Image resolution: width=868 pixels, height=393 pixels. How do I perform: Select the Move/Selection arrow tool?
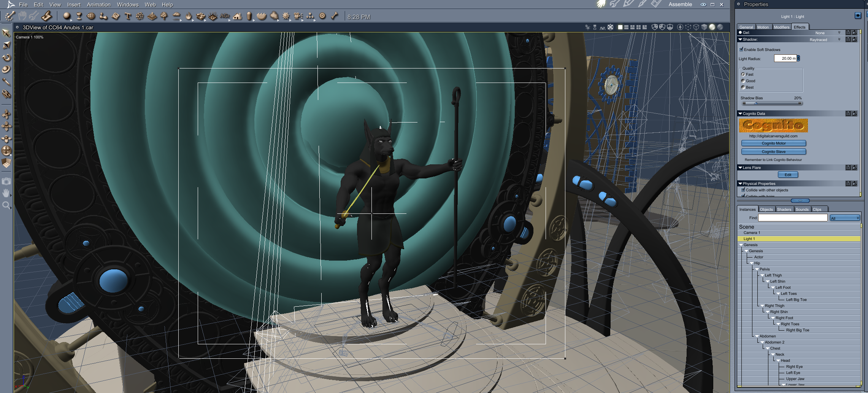coord(6,33)
